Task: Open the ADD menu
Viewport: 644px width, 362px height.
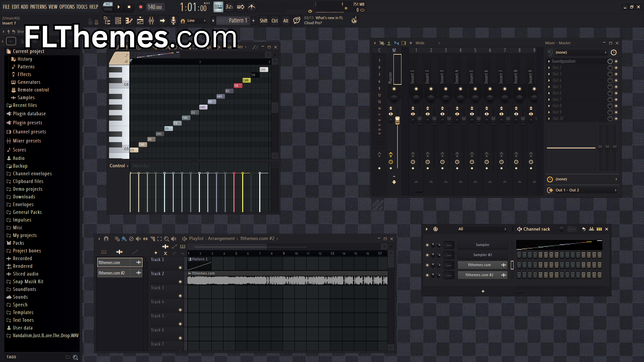Action: [24, 7]
